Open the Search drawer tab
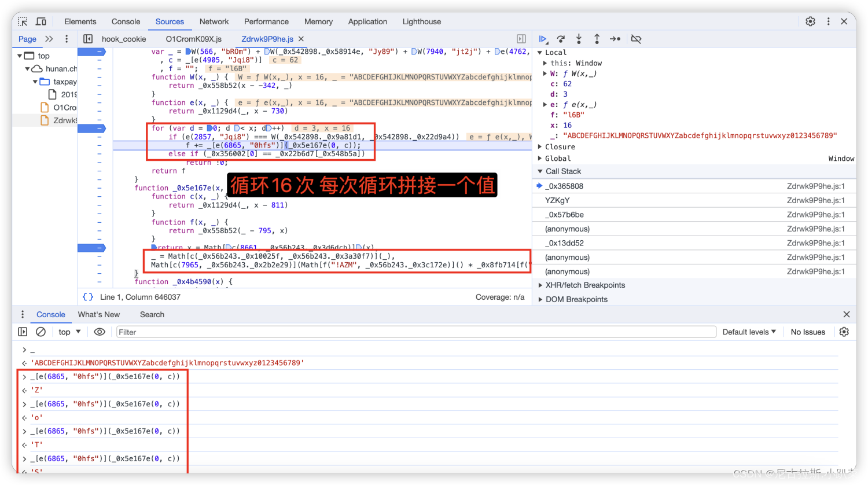Viewport: 868px width, 485px height. (152, 314)
